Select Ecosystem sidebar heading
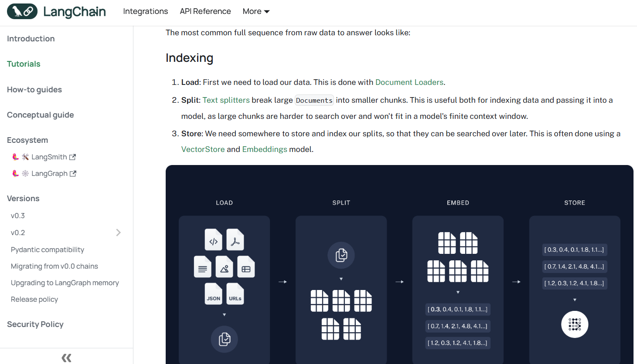 [x=27, y=140]
